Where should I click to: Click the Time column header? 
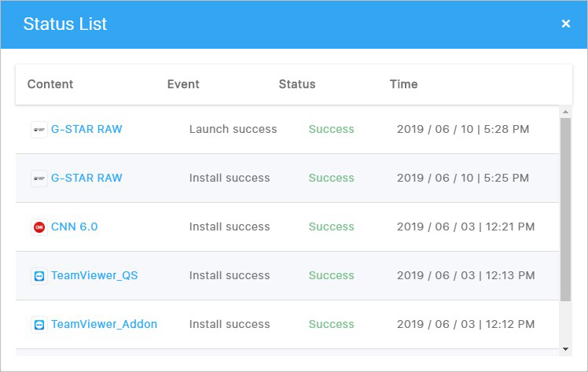(x=403, y=84)
